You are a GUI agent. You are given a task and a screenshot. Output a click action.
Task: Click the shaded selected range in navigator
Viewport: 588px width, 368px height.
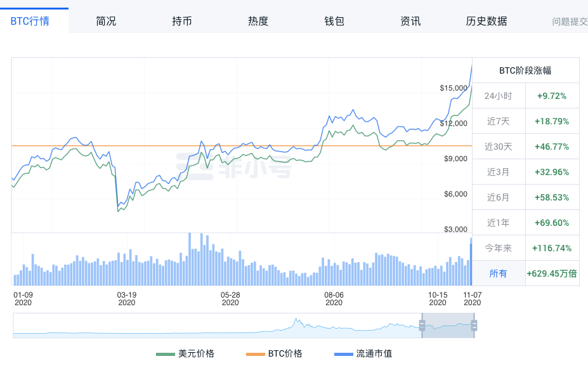click(x=448, y=325)
